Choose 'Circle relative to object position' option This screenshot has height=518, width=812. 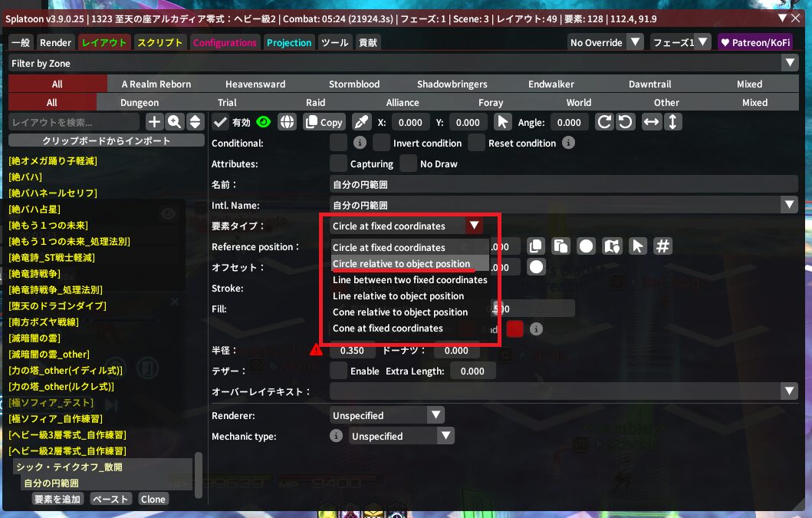(401, 264)
